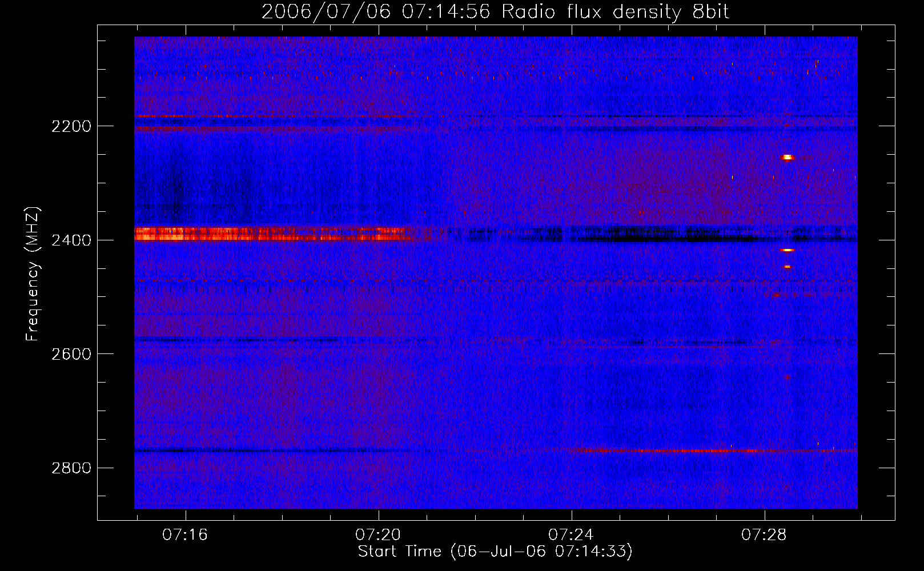
Task: Click the plot title showing 2006/07/06 07:14:56
Action: pos(495,12)
